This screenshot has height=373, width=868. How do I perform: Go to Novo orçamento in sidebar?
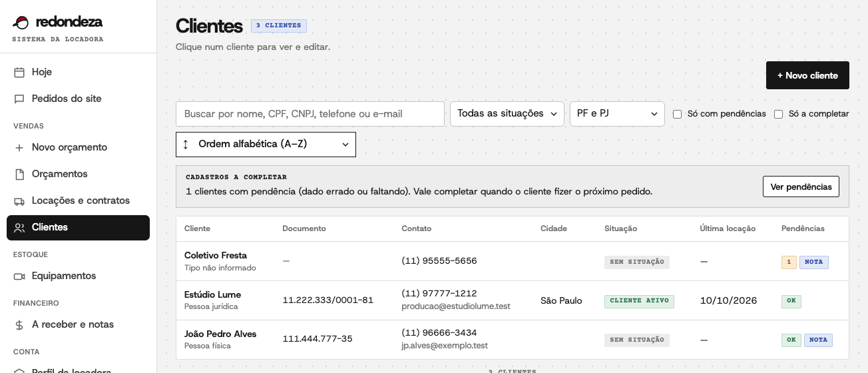(x=78, y=147)
